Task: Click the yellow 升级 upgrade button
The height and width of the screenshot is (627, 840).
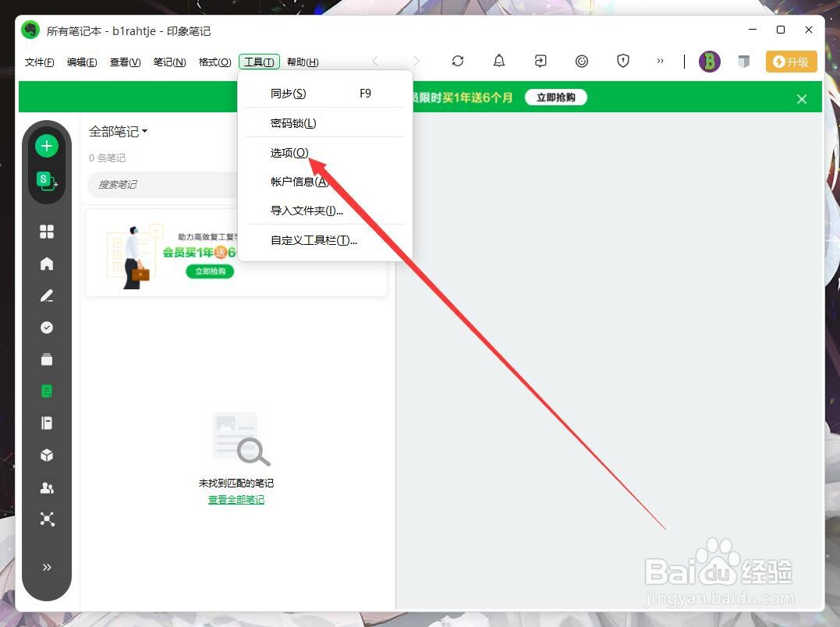Action: (791, 61)
